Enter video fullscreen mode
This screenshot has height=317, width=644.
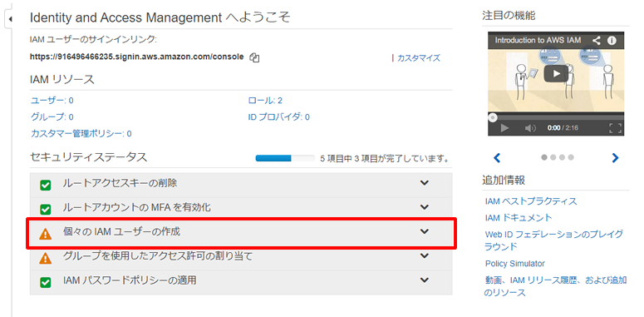click(615, 128)
